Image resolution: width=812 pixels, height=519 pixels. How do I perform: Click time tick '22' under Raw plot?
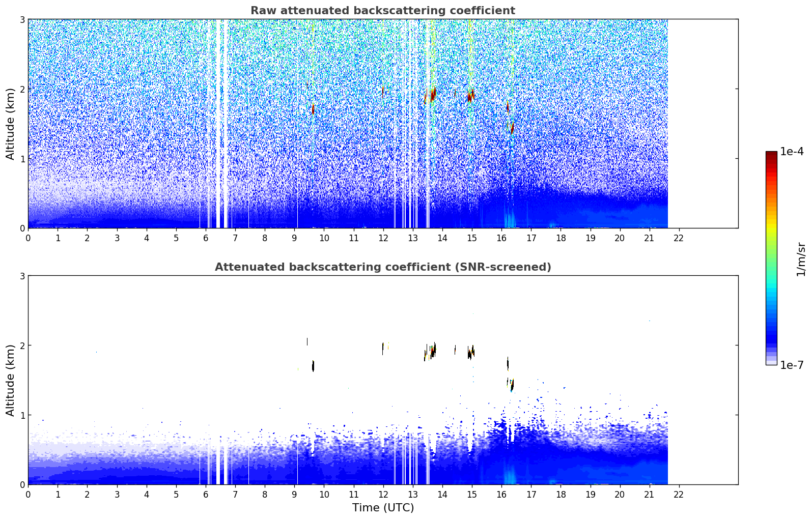[x=679, y=238]
